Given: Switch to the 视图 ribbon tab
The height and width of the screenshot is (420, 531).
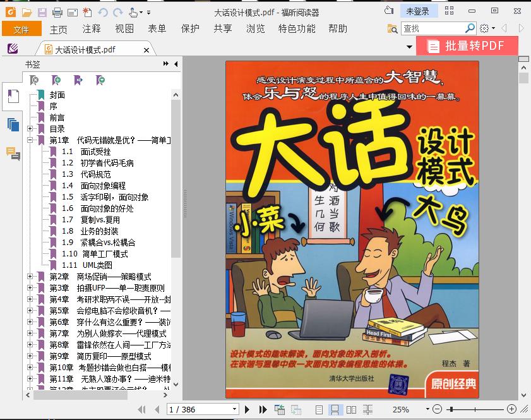Looking at the screenshot, I should click(124, 29).
